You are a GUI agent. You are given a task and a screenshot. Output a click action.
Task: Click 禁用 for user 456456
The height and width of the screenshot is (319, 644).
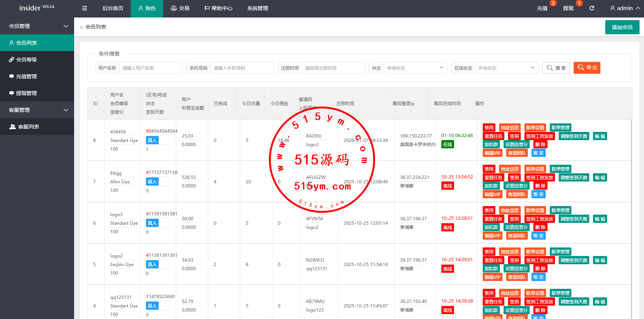[489, 127]
